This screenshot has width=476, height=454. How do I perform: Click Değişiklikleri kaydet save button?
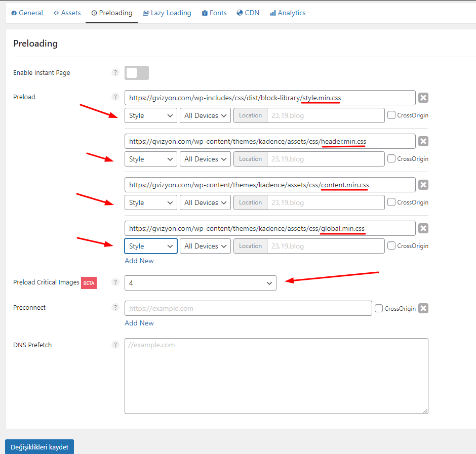click(x=39, y=447)
